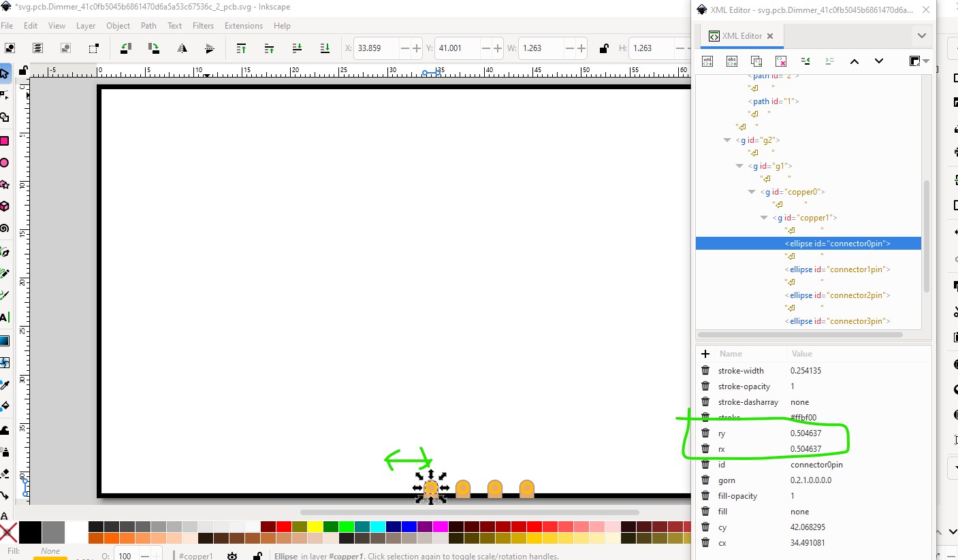
Task: Select the Paint Bucket tool
Action: click(4, 406)
